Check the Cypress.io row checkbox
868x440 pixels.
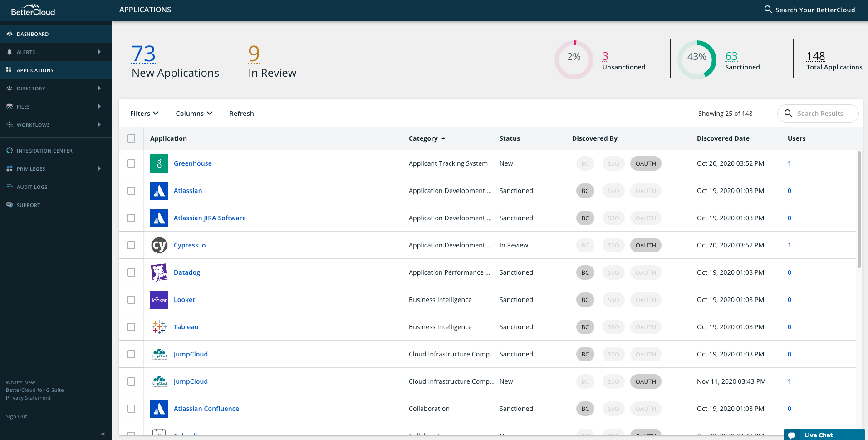(x=131, y=245)
